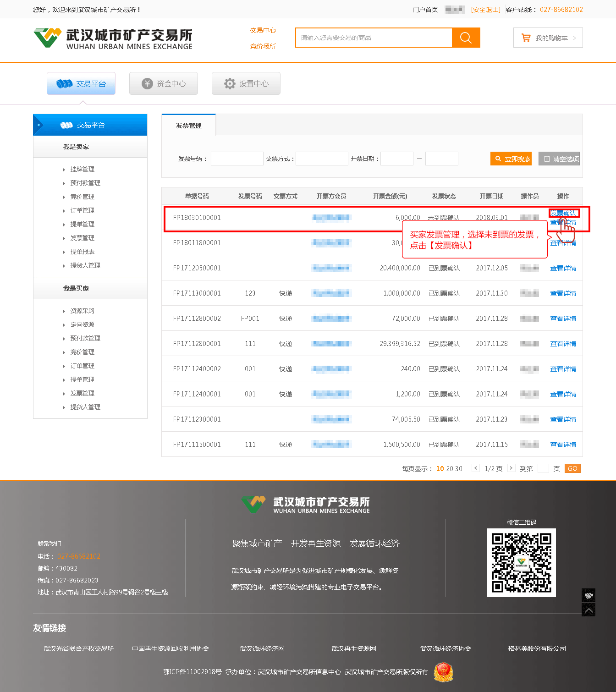Click the 发票号码 input field
Image resolution: width=616 pixels, height=692 pixels.
pyautogui.click(x=237, y=159)
